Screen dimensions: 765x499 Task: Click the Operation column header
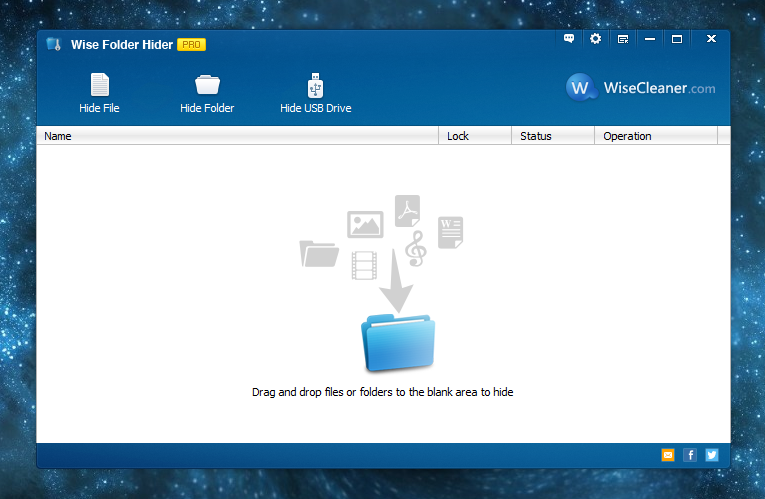click(656, 136)
